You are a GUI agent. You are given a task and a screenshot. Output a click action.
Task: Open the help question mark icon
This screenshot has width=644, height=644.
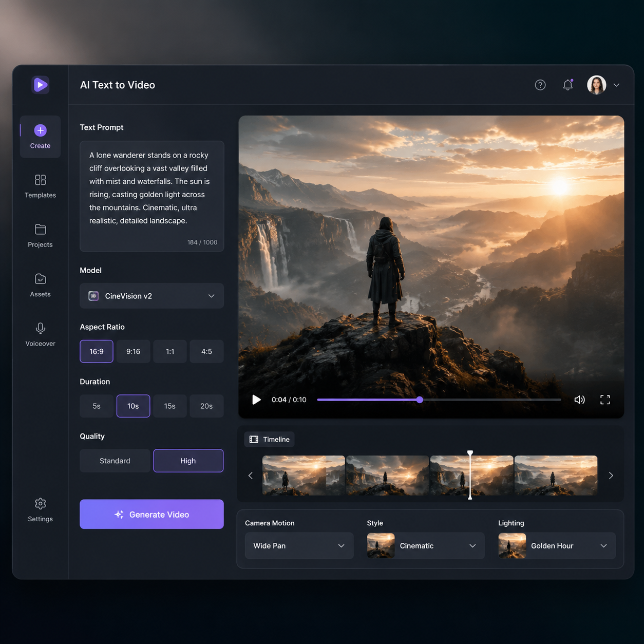pos(540,85)
